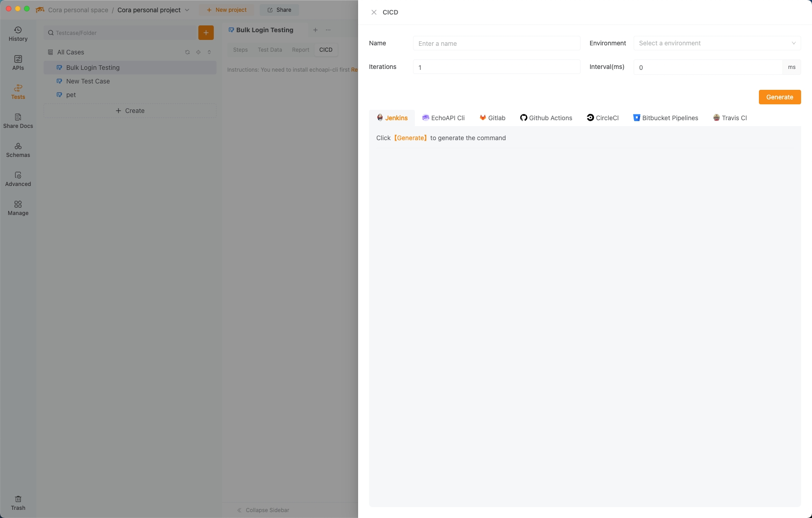This screenshot has height=518, width=812.
Task: Switch to the EchoAPI Cli tab
Action: click(443, 118)
